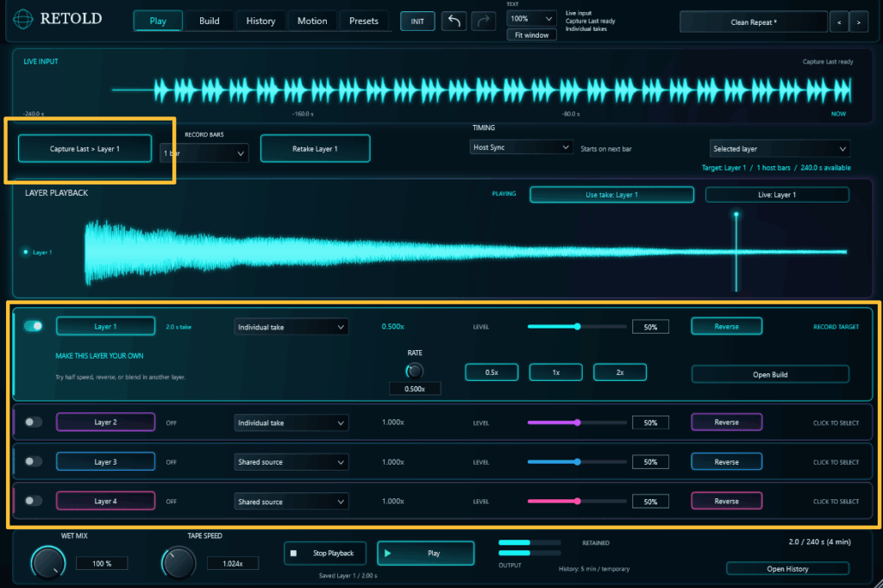Click the undo arrow button
This screenshot has width=883, height=588.
(x=454, y=22)
